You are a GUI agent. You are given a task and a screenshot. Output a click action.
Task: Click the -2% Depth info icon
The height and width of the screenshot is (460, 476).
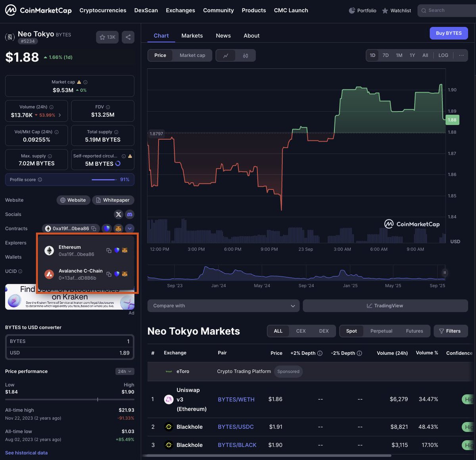(x=359, y=353)
